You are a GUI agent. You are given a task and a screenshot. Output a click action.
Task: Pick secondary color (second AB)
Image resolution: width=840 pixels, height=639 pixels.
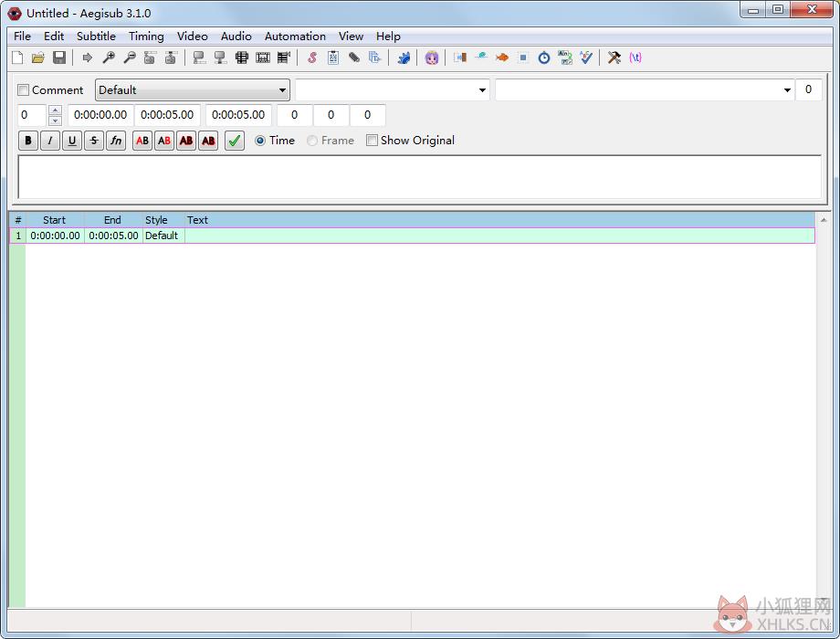(164, 141)
